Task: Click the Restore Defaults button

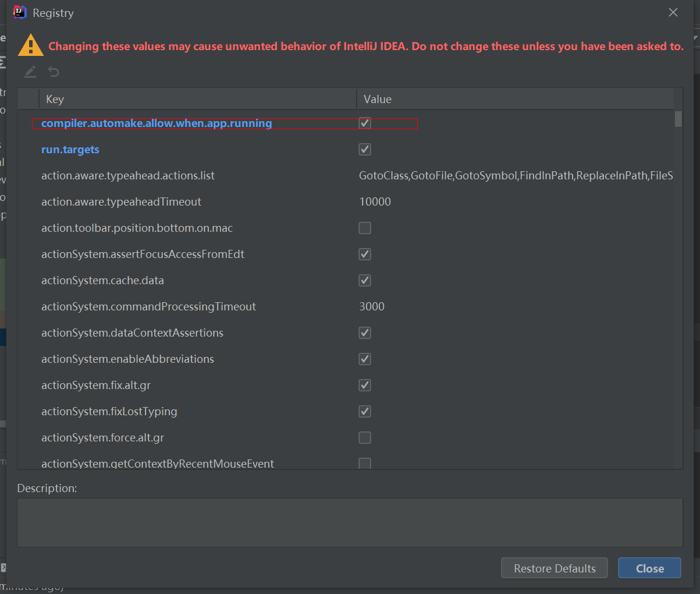Action: (x=555, y=568)
